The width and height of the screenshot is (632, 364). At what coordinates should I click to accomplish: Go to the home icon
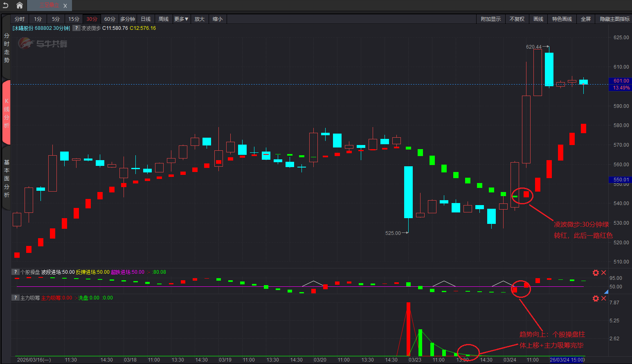(19, 5)
